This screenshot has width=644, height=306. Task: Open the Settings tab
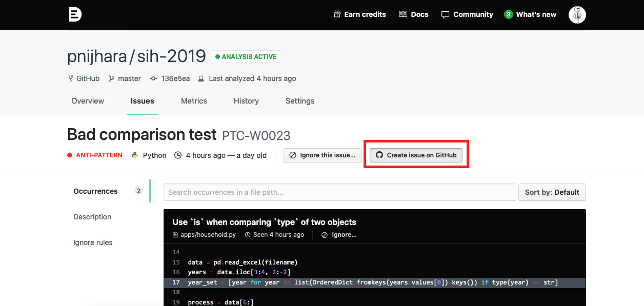(300, 101)
